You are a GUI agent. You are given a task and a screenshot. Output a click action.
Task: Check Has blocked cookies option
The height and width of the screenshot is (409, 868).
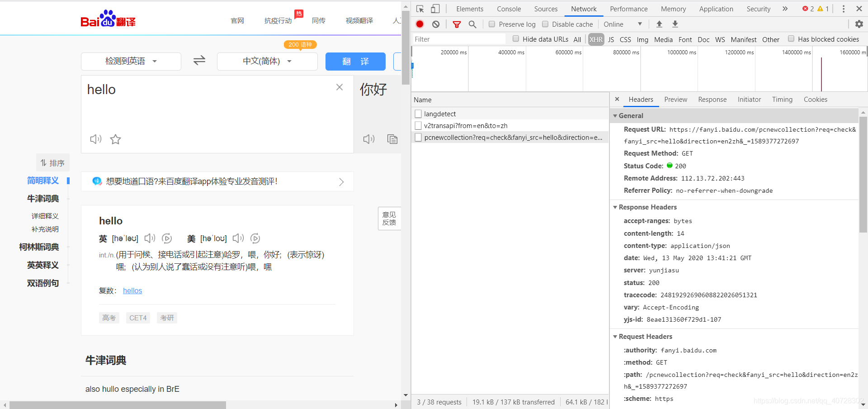791,39
